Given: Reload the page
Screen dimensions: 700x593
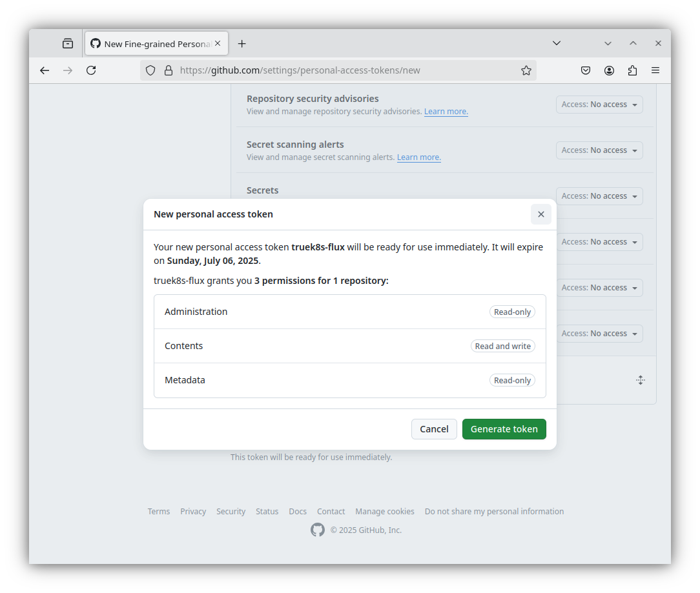Looking at the screenshot, I should (91, 70).
